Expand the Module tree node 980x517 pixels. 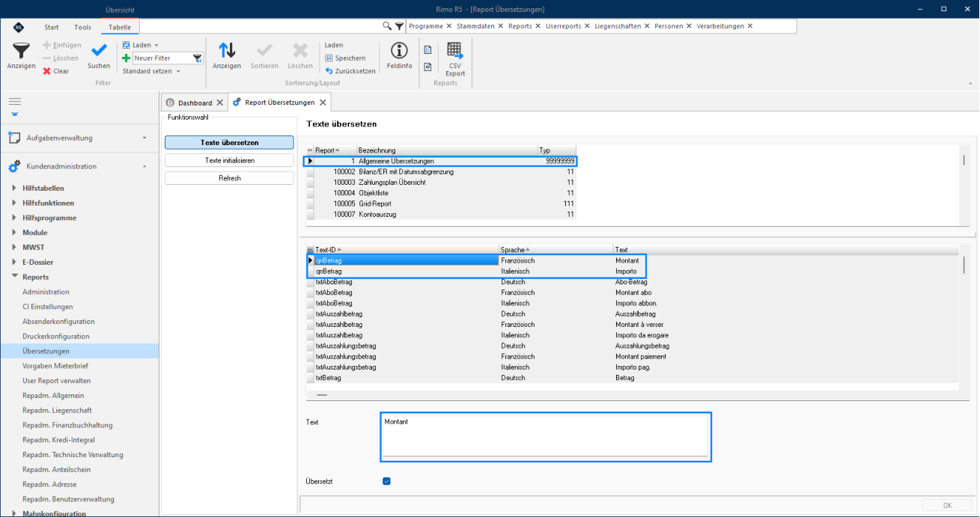[14, 233]
